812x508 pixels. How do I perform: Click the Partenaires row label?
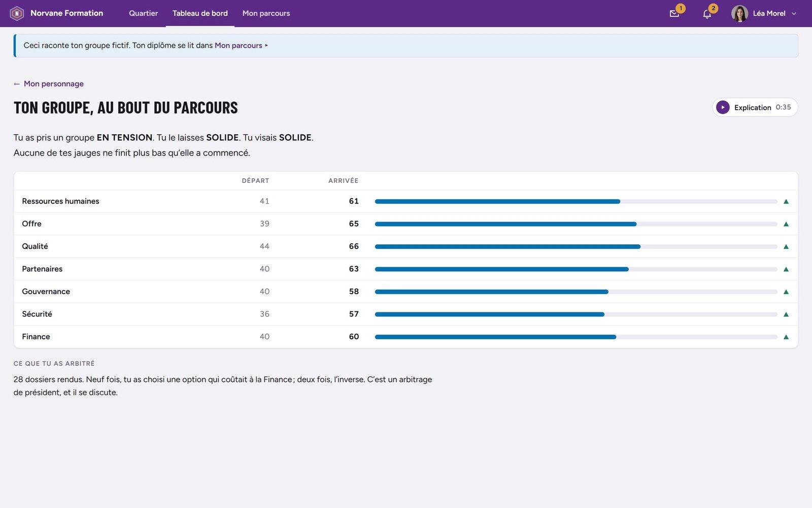tap(42, 269)
